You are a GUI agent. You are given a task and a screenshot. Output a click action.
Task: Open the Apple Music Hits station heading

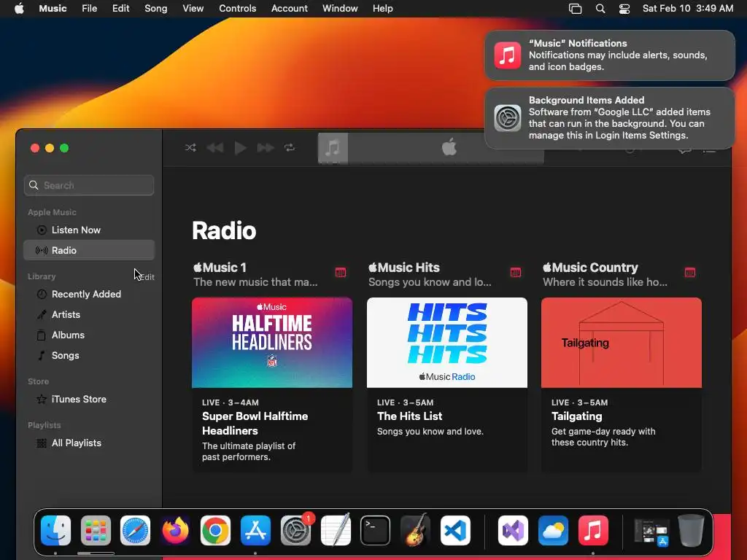(x=404, y=268)
